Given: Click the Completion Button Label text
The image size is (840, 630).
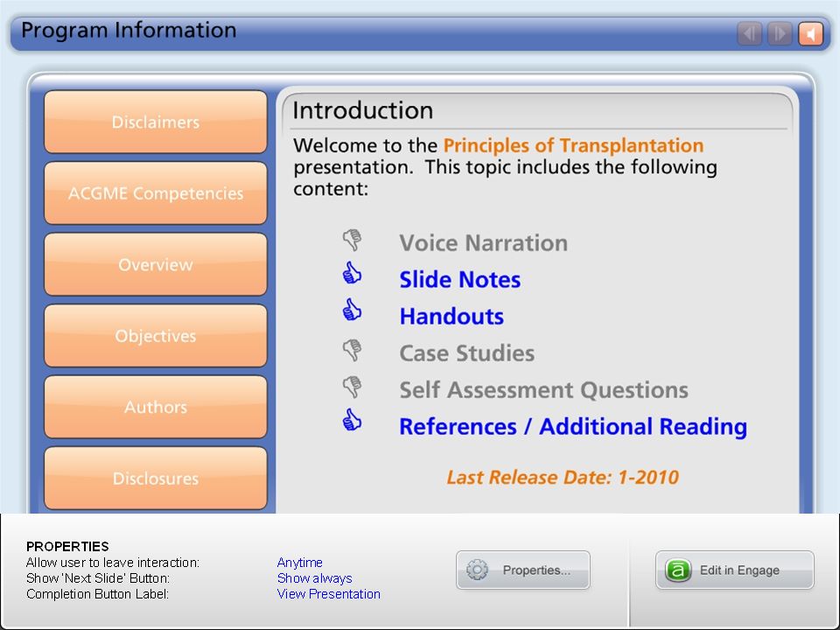Looking at the screenshot, I should (x=97, y=593).
